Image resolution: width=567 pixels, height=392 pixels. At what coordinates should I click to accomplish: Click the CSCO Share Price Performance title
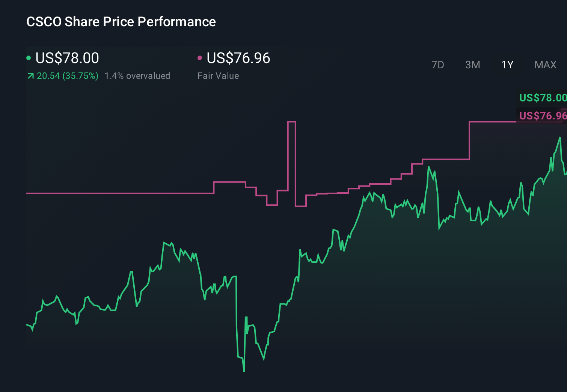(121, 22)
